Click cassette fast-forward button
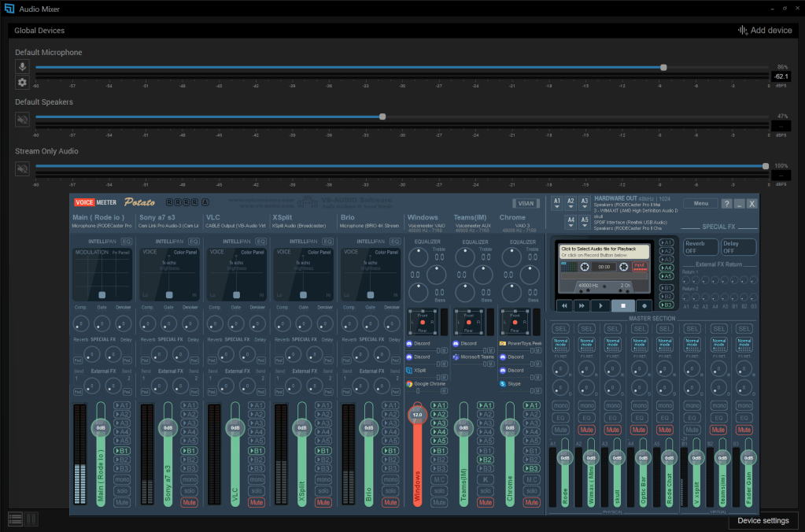805x532 pixels. [582, 305]
